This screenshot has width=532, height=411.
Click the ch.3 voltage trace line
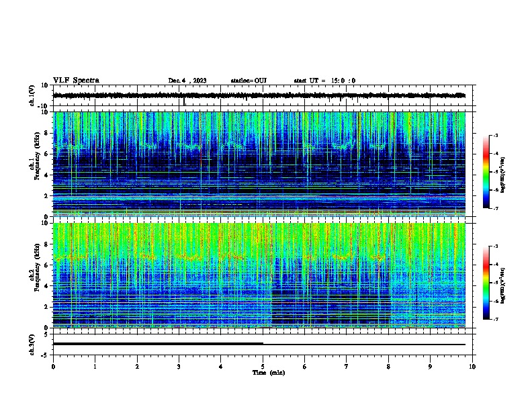pos(259,345)
